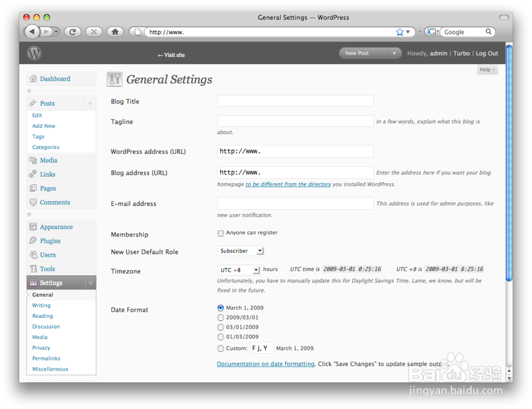Screen dimensions: 532x409
Task: Click the Visit site link
Action: pyautogui.click(x=171, y=55)
